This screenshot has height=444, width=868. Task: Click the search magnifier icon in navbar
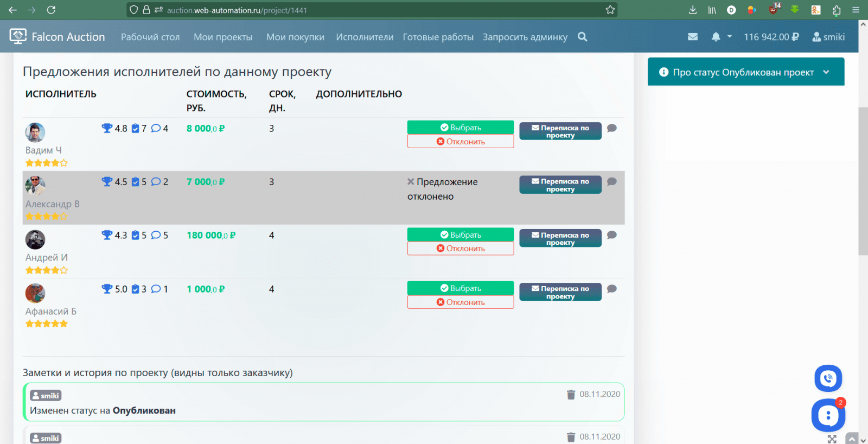pos(582,37)
